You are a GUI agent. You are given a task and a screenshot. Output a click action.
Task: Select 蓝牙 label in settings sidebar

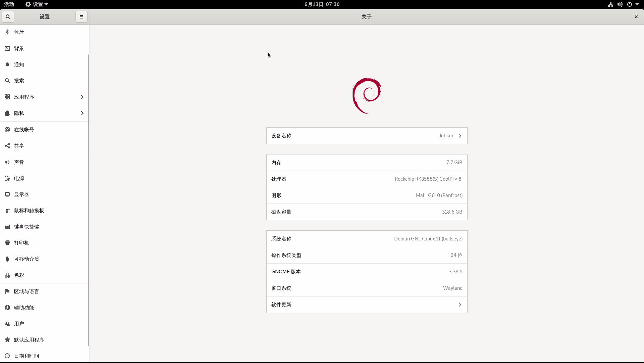click(x=19, y=32)
